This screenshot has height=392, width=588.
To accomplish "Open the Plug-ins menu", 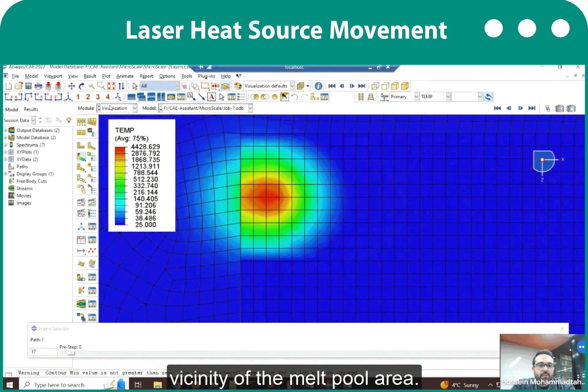I will tap(206, 76).
